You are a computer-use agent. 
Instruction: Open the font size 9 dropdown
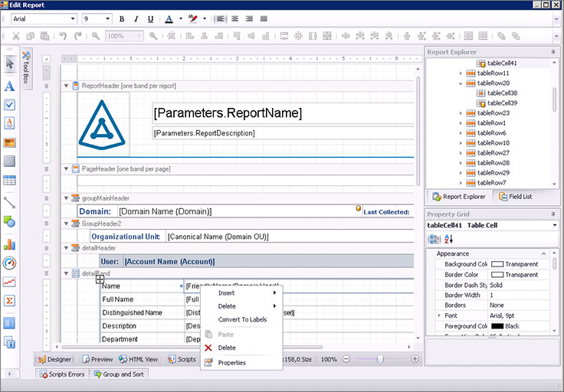pyautogui.click(x=107, y=18)
